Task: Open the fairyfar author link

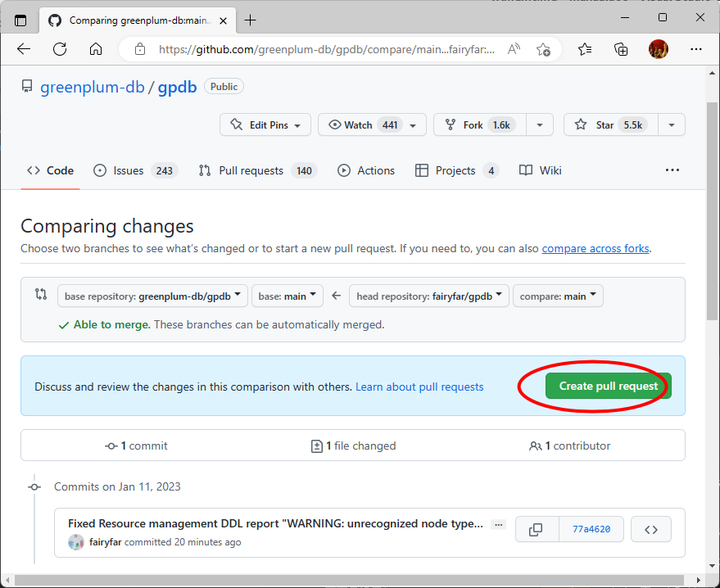Action: point(105,542)
